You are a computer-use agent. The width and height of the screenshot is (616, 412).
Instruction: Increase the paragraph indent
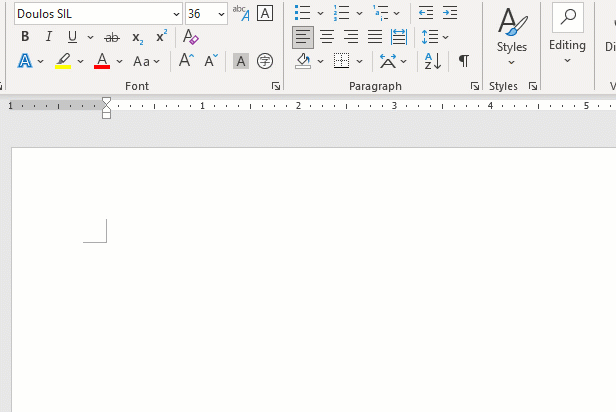tap(450, 13)
